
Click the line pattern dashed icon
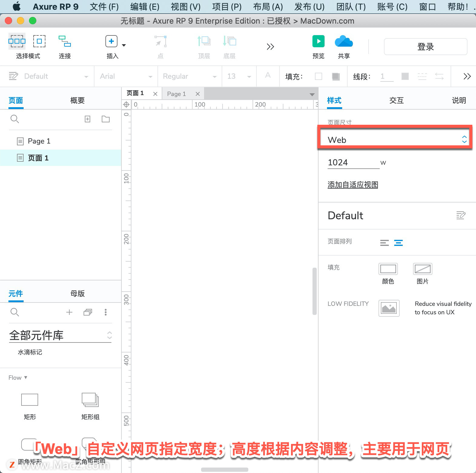[422, 76]
